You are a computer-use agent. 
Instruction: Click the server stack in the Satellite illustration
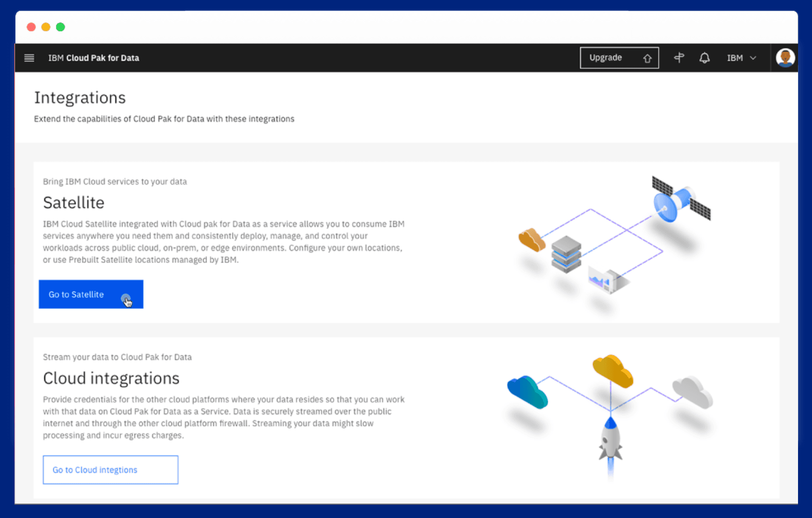[x=566, y=254]
